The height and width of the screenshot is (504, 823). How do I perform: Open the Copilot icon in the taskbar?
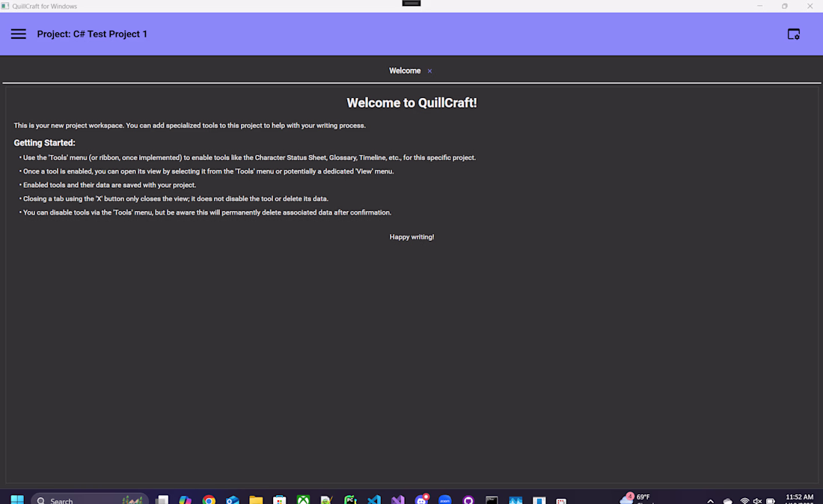click(186, 500)
